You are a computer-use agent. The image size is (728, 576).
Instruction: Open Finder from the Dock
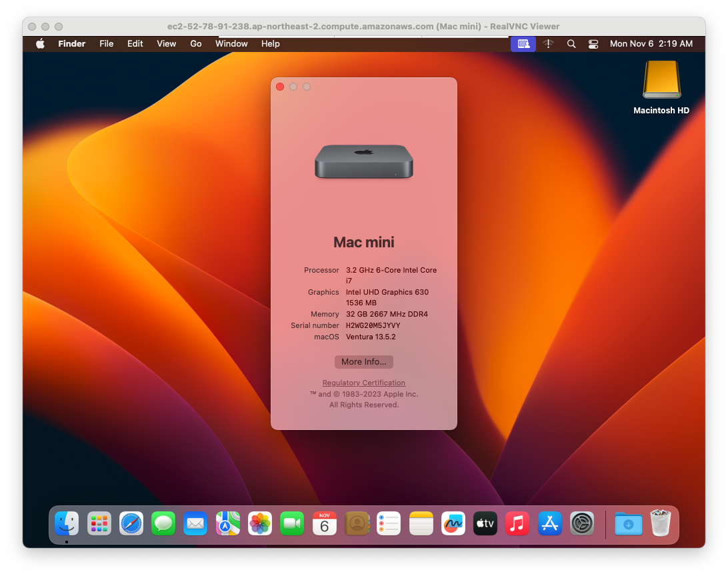[x=67, y=523]
